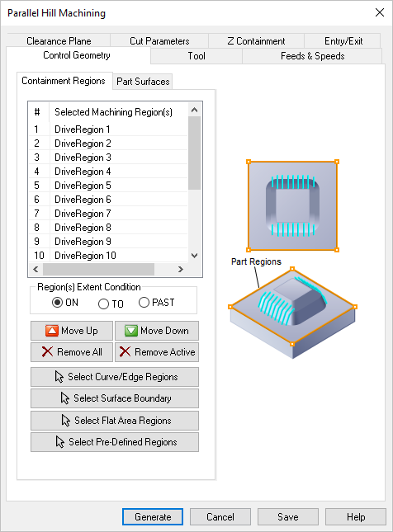The image size is (393, 532).
Task: Click the cursor icon on Select Curve/Edge Regions
Action: tap(59, 377)
